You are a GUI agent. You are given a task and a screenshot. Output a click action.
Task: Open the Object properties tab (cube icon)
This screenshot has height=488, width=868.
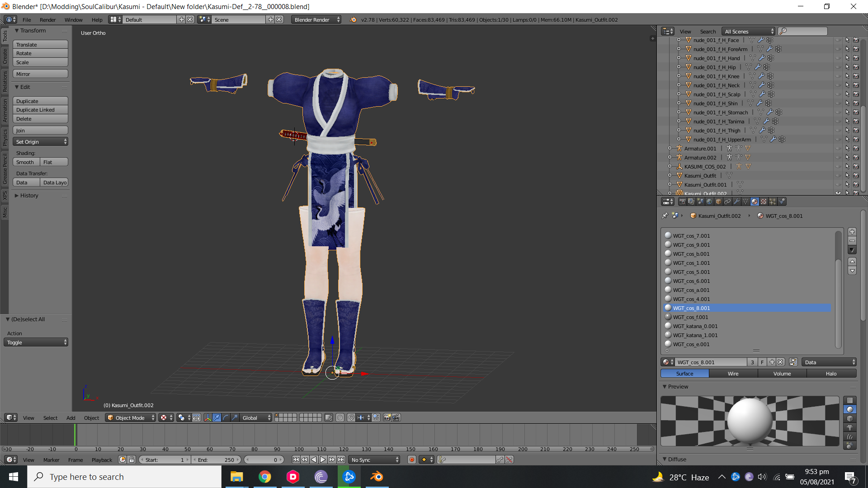(718, 202)
